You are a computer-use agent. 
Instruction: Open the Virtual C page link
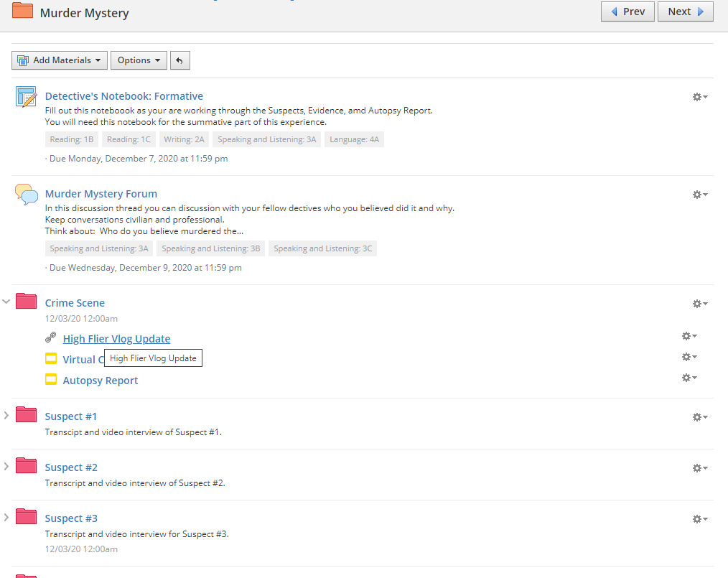83,360
